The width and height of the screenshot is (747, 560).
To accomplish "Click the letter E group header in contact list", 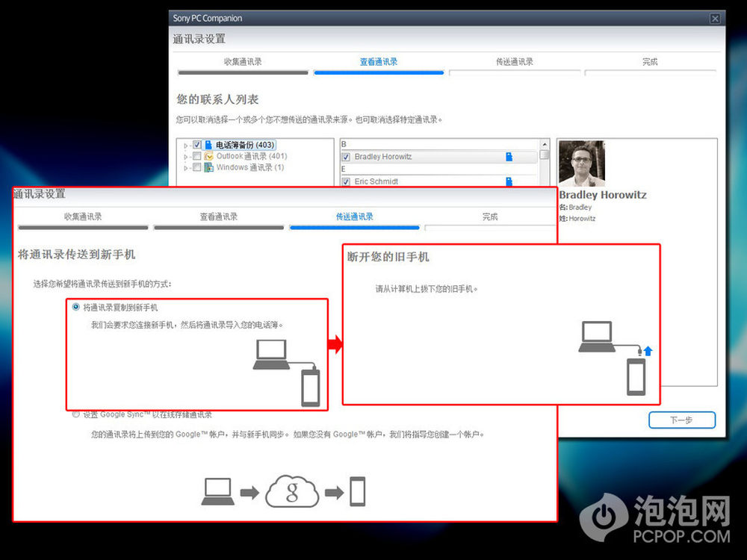I will click(x=343, y=169).
